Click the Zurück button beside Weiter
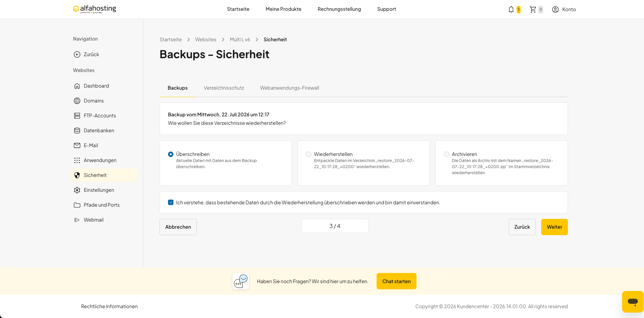This screenshot has width=644, height=318. click(522, 227)
